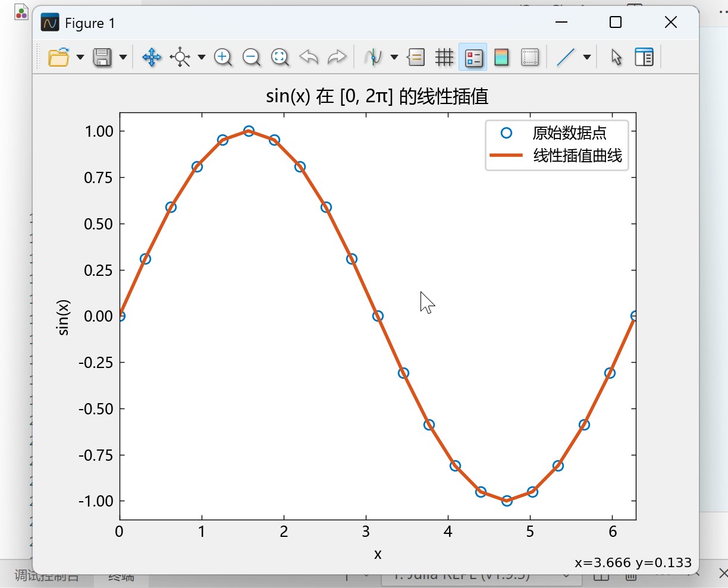The width and height of the screenshot is (728, 588).
Task: Click the Figure 1 window icon
Action: click(x=50, y=23)
